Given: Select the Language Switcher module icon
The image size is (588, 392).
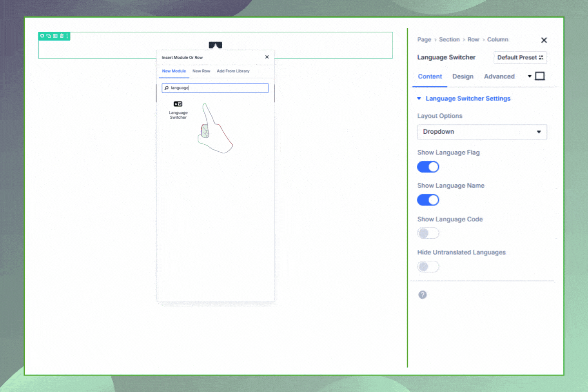Looking at the screenshot, I should click(x=178, y=104).
